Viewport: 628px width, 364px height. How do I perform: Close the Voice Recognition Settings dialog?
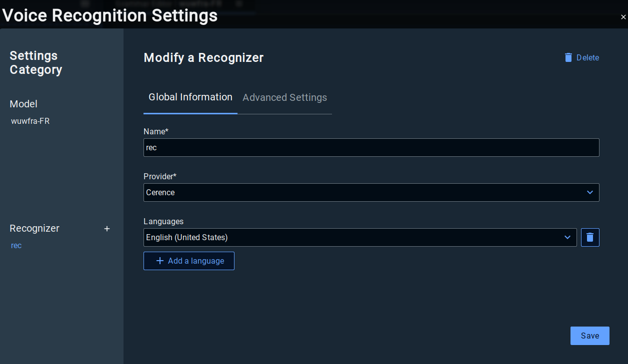click(x=623, y=17)
